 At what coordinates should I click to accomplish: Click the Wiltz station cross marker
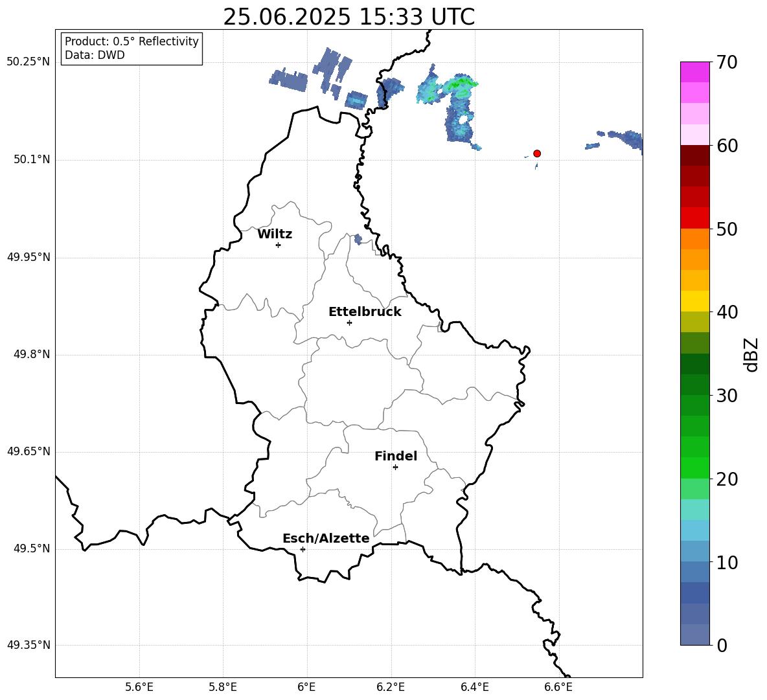pos(279,245)
